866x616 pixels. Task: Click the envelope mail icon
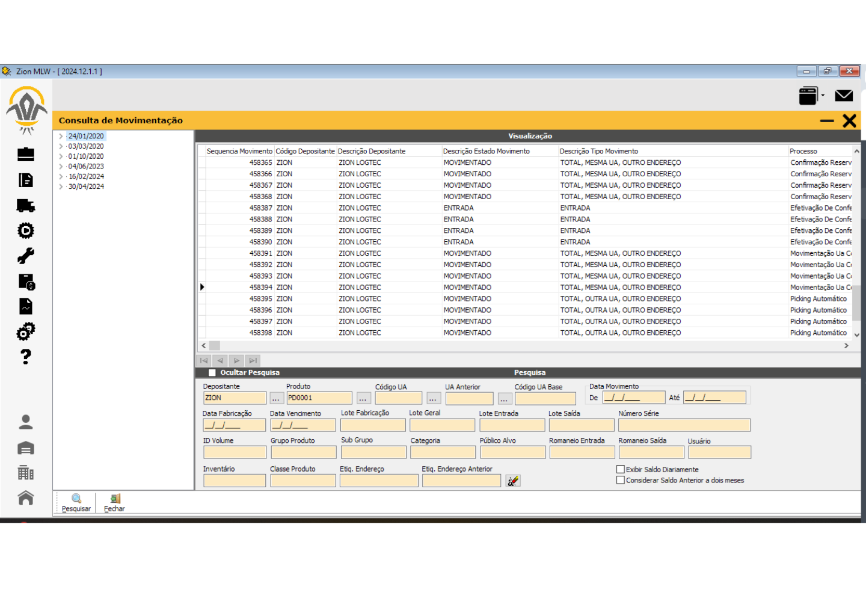coord(844,96)
